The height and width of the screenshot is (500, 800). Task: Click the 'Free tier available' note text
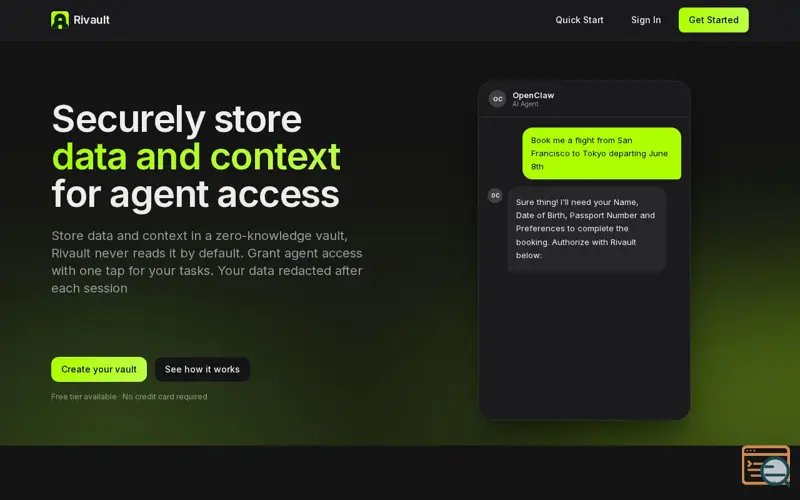coord(129,396)
